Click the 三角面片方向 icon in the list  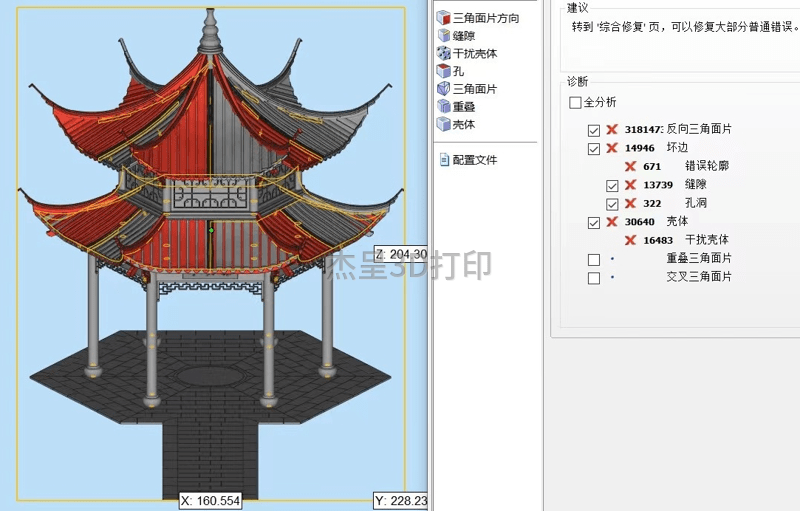444,18
